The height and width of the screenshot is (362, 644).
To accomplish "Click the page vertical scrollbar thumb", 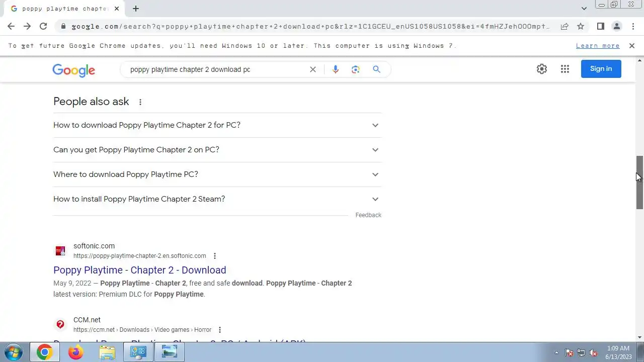I will pyautogui.click(x=639, y=182).
